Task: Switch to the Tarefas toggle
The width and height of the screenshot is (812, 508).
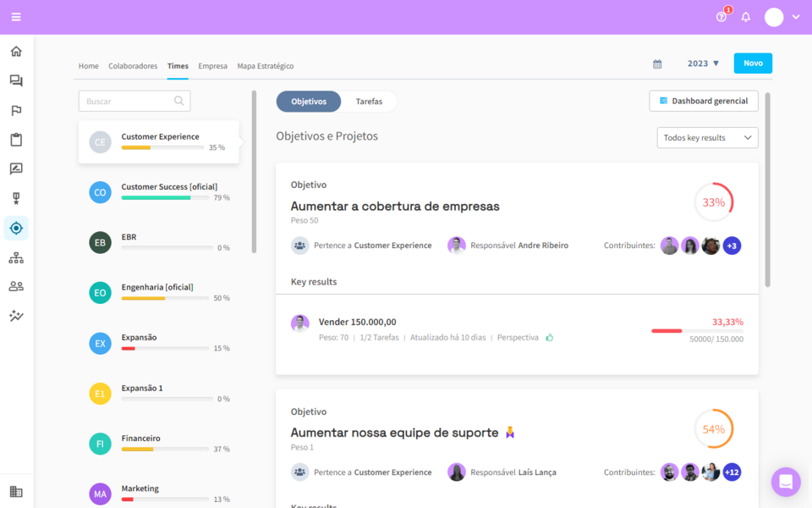Action: (369, 102)
